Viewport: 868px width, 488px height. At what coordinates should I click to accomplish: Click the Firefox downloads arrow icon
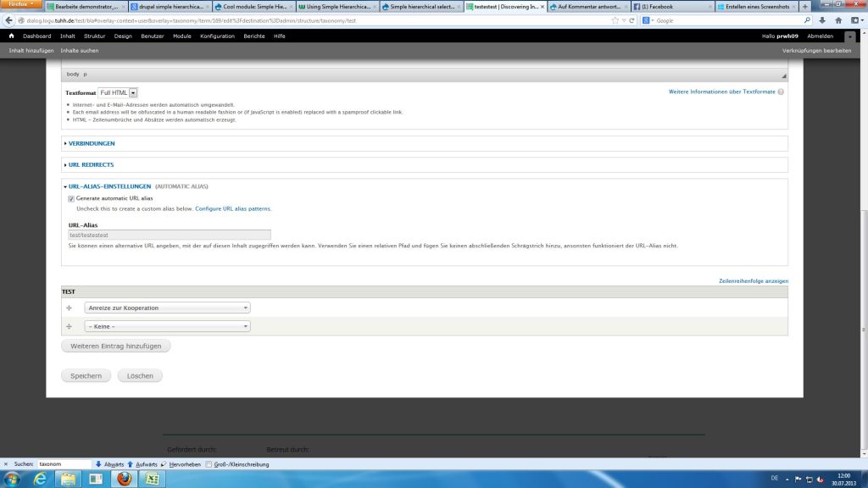click(822, 20)
